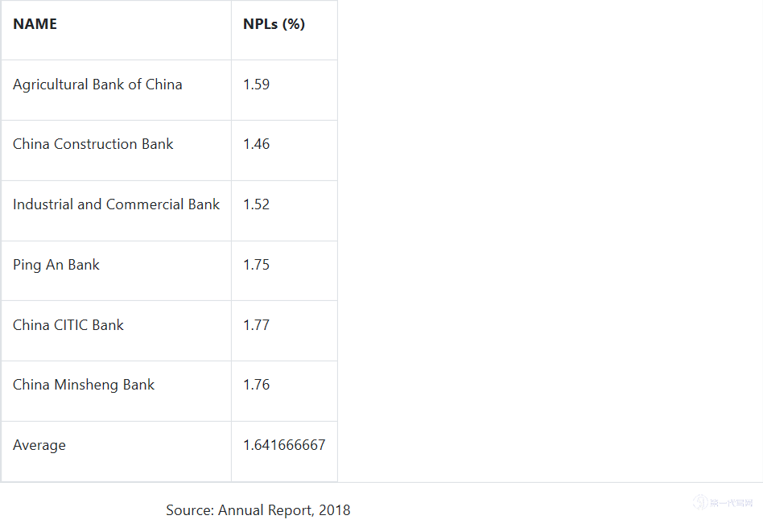Image resolution: width=763 pixels, height=532 pixels.
Task: Click the NAME column header
Action: coord(35,24)
